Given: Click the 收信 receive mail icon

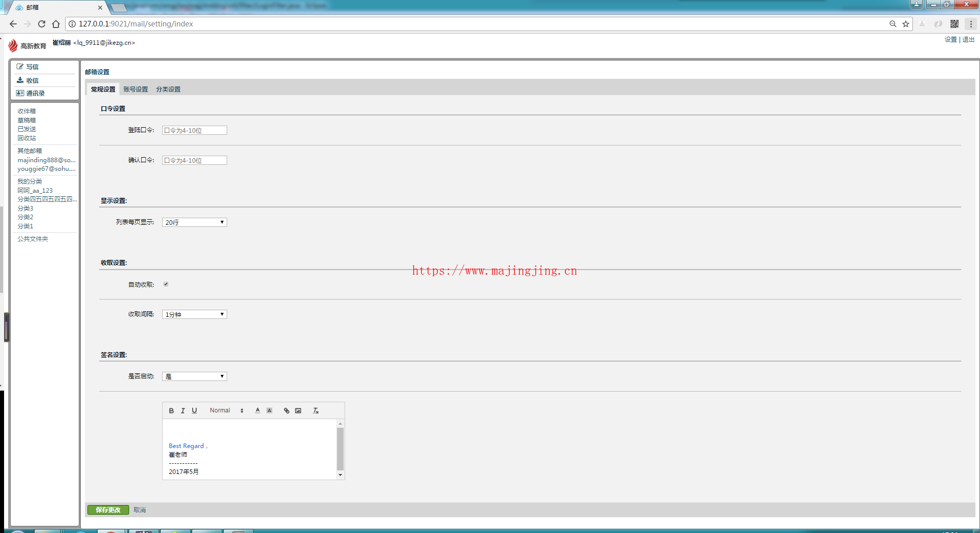Looking at the screenshot, I should click(x=20, y=80).
